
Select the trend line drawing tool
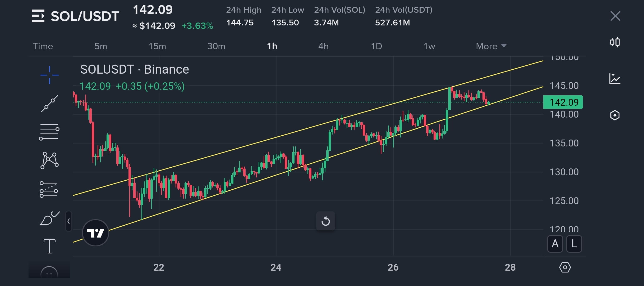pyautogui.click(x=49, y=104)
